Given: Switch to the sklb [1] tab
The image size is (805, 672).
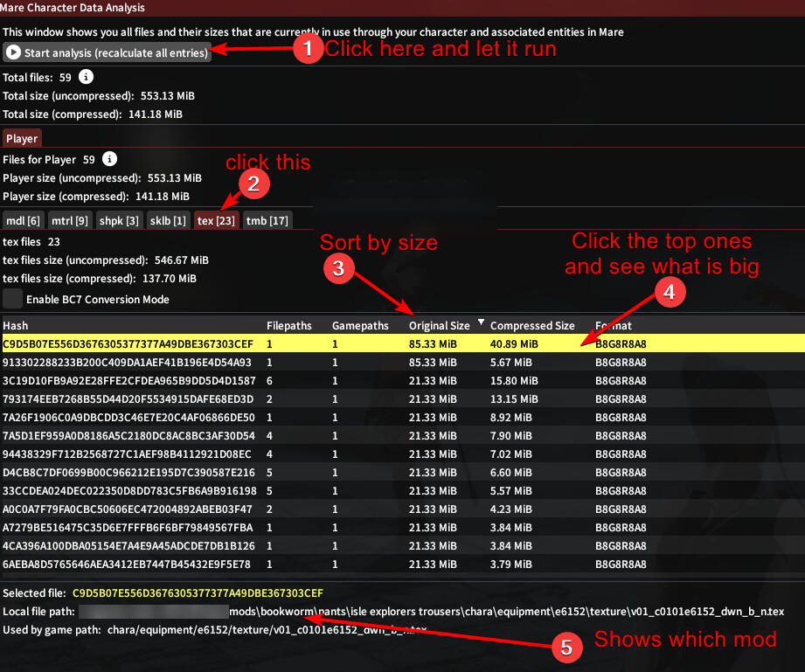Looking at the screenshot, I should point(167,220).
